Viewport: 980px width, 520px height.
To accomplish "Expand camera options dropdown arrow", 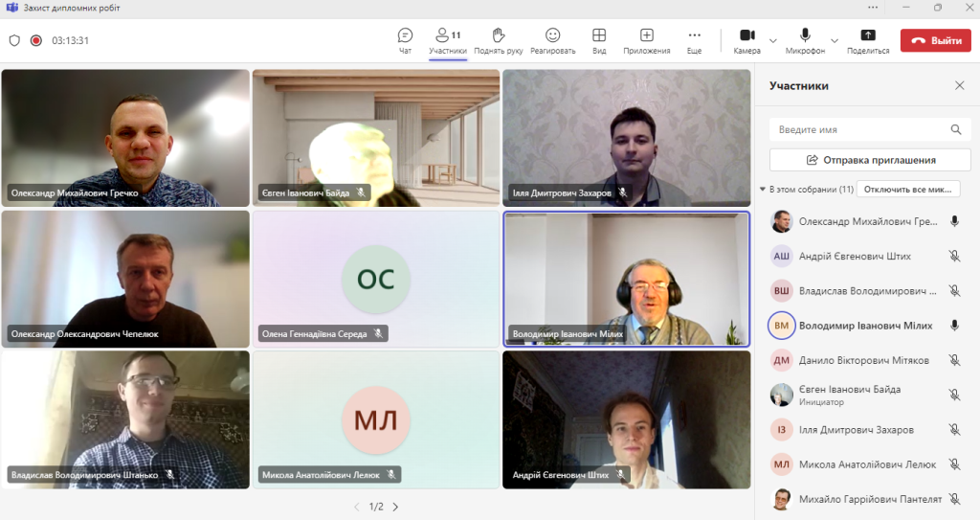I will pyautogui.click(x=773, y=41).
